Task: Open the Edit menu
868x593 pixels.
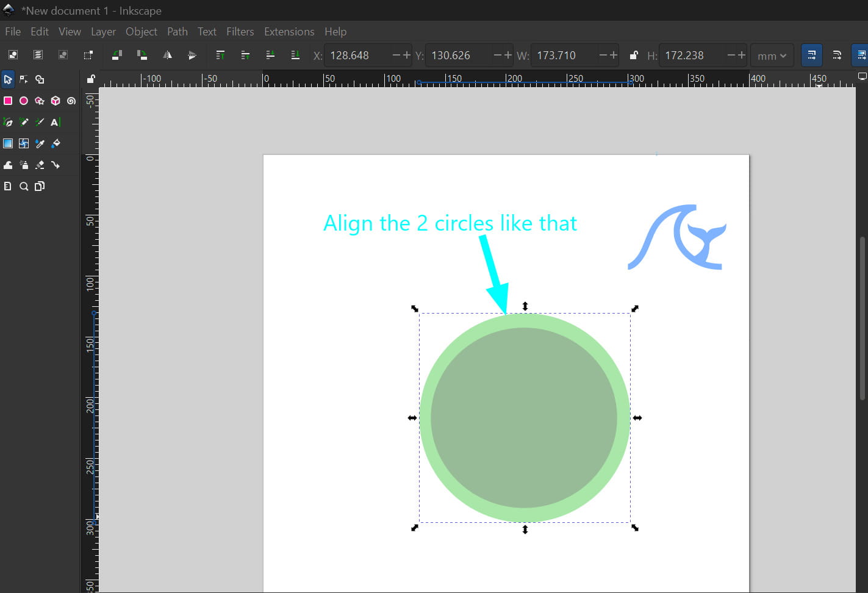Action: point(40,32)
